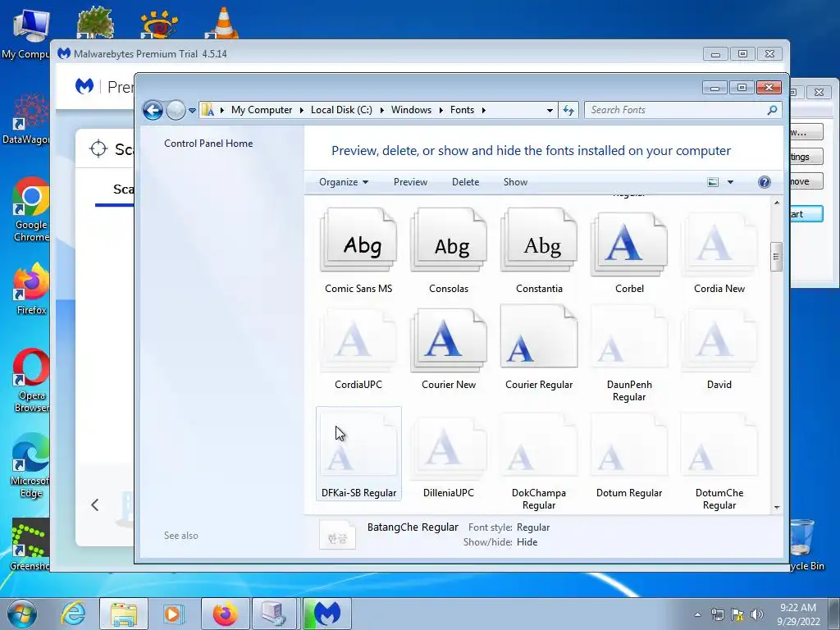Screen dimensions: 840x630
Task: Show hidden system tray icons
Action: (697, 614)
